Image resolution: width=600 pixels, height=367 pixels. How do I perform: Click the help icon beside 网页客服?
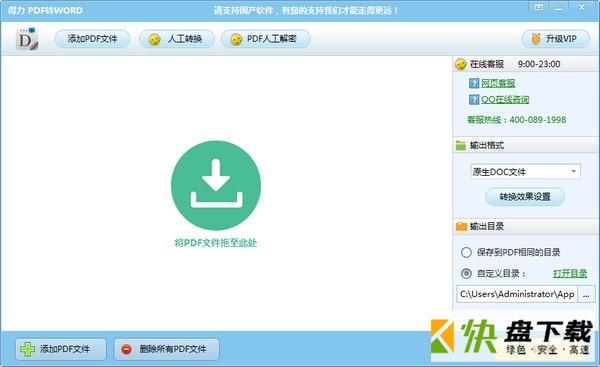click(x=474, y=83)
